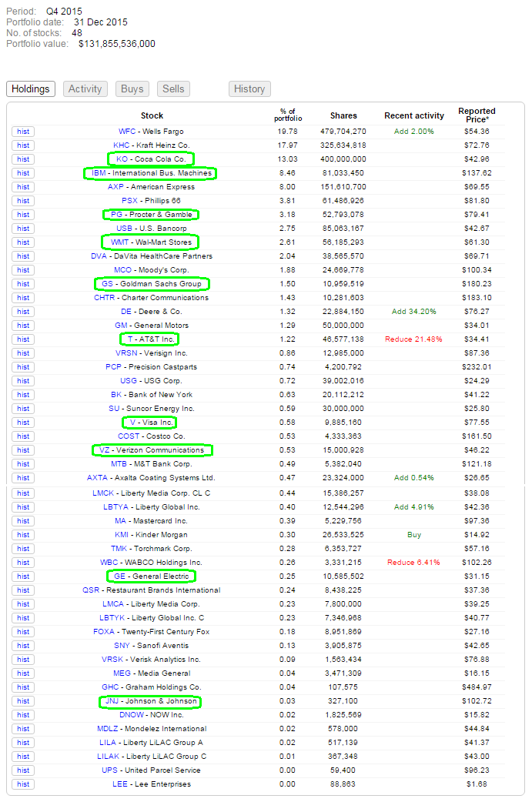Open the GS Goldman Sachs link
The height and width of the screenshot is (802, 532).
tap(108, 283)
